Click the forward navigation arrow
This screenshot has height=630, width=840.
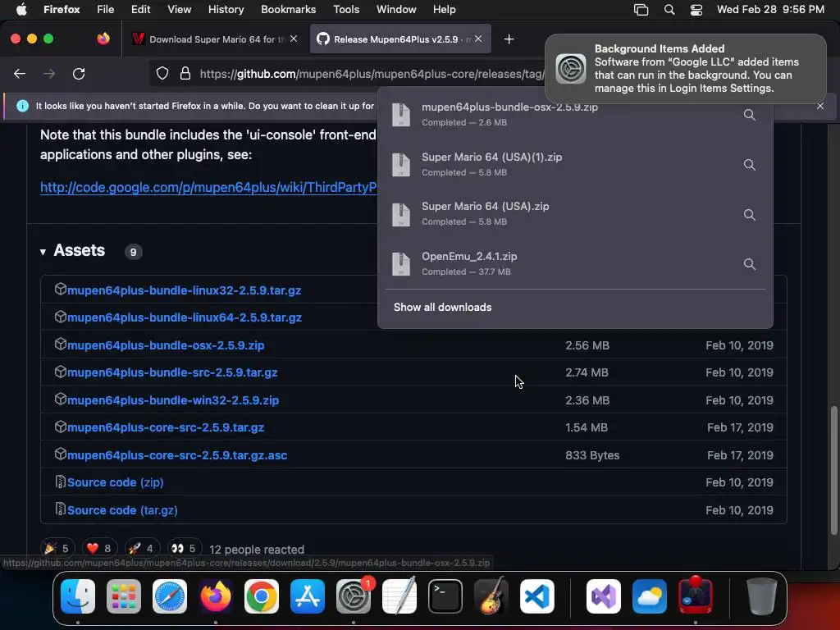(x=49, y=73)
